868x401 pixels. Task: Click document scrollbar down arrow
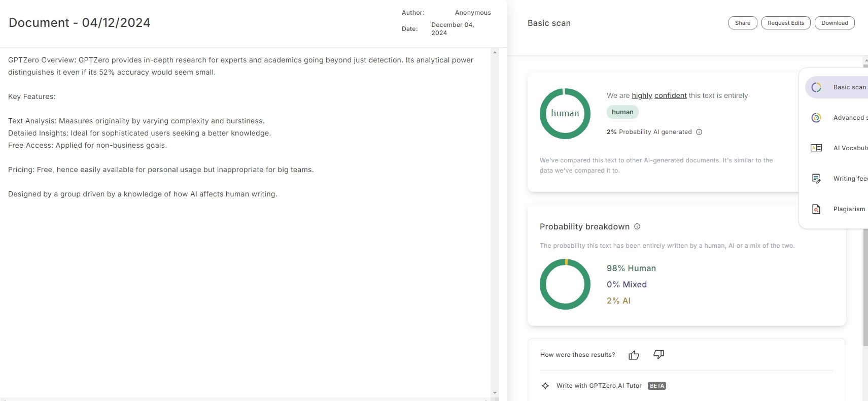(495, 393)
